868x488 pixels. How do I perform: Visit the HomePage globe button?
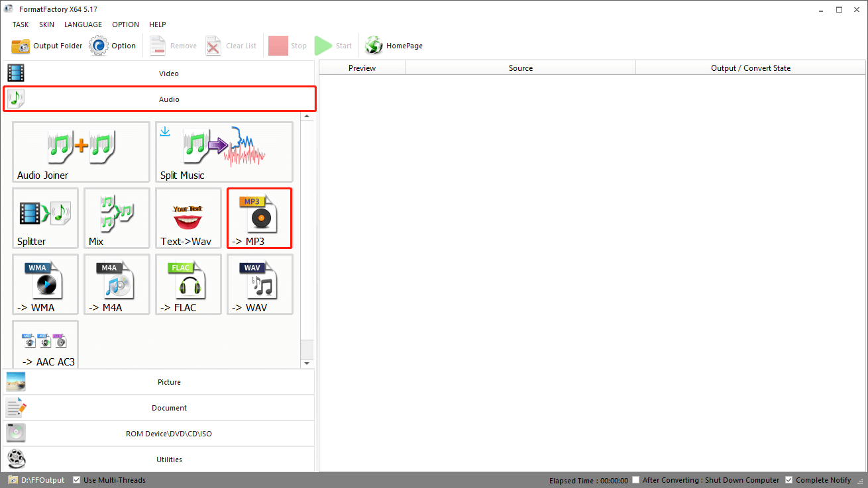point(394,46)
